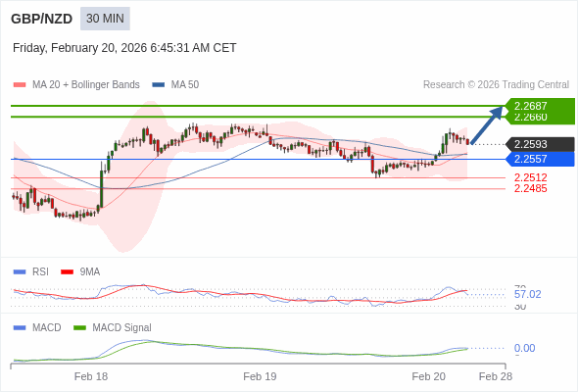Click the pink MA 20 legend swatch
Image resolution: width=578 pixels, height=392 pixels.
click(20, 85)
